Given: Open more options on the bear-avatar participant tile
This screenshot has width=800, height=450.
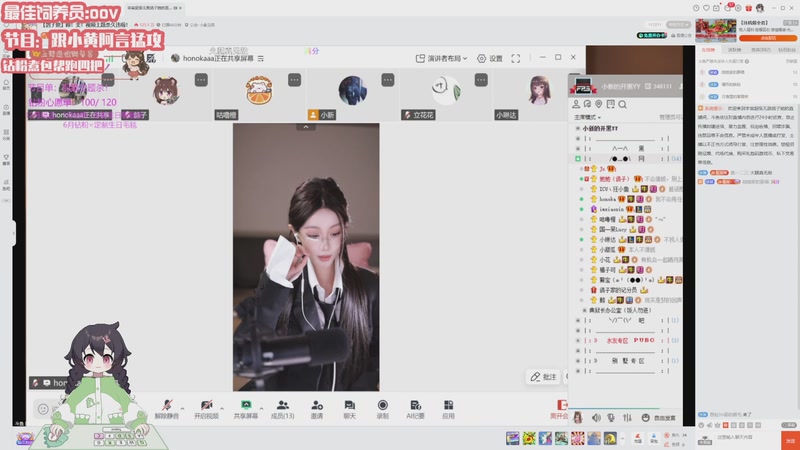Looking at the screenshot, I should point(201,80).
